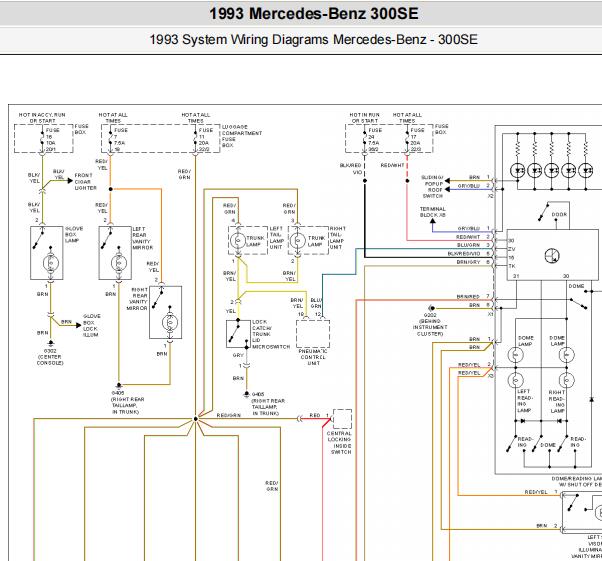Screen dimensions: 602x561
Task: Click the transistor symbol in the control module
Action: pos(552,256)
